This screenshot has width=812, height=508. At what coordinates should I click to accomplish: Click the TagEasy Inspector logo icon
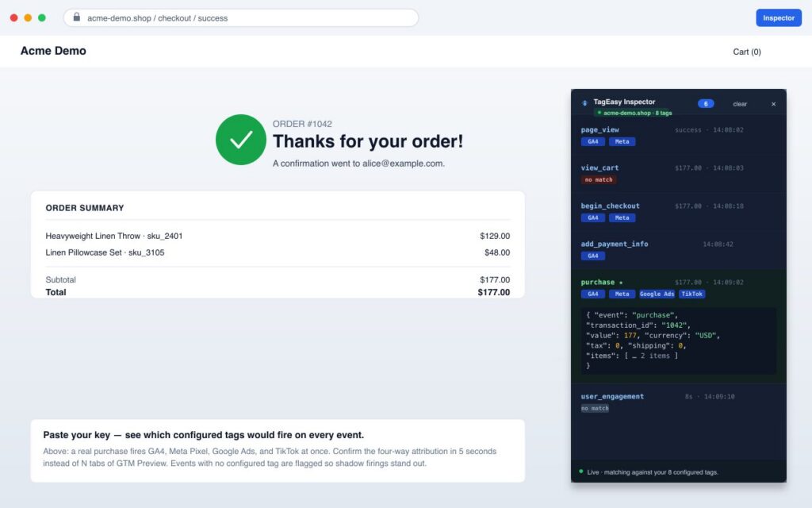pyautogui.click(x=584, y=102)
